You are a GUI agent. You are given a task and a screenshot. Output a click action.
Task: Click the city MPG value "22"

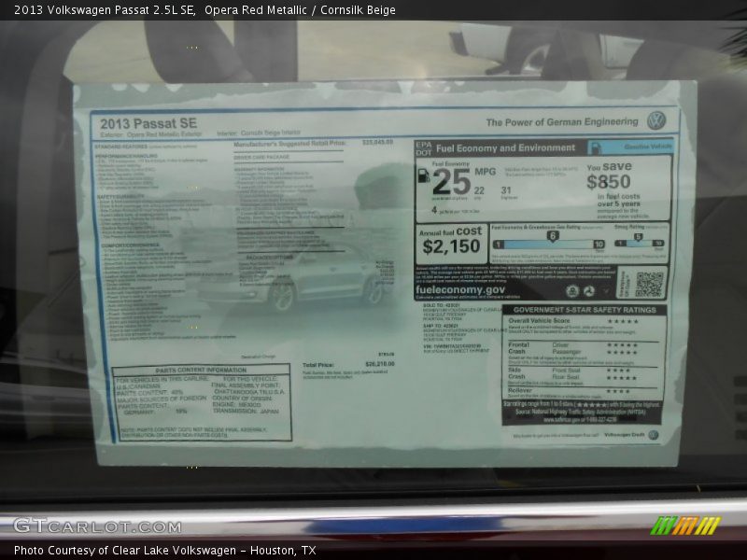coord(479,190)
